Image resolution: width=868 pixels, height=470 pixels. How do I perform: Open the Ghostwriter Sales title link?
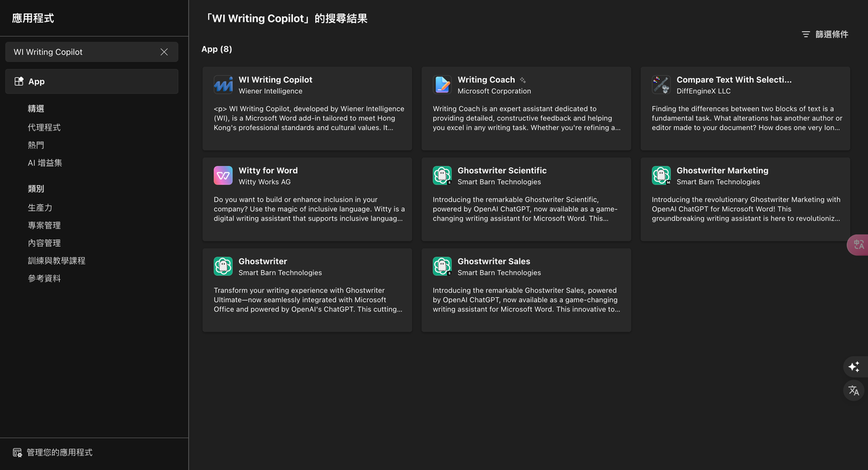tap(494, 262)
